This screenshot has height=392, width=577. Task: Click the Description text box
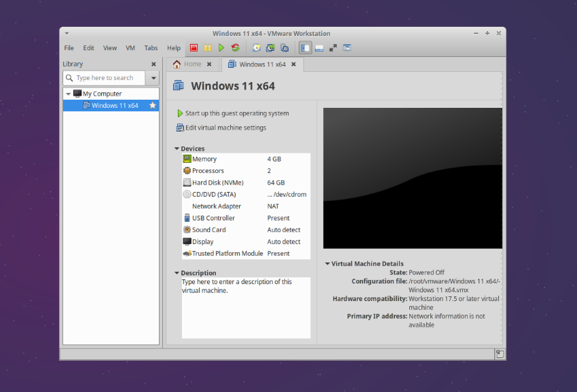click(x=246, y=307)
